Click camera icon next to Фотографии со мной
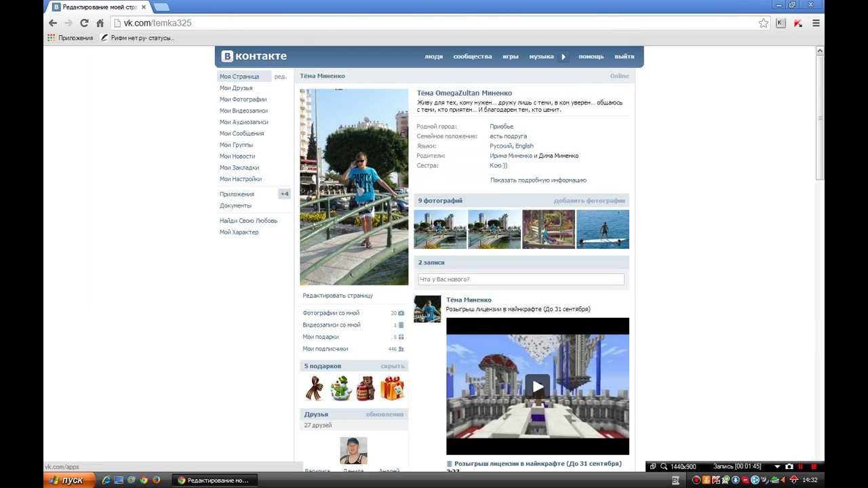 (401, 313)
